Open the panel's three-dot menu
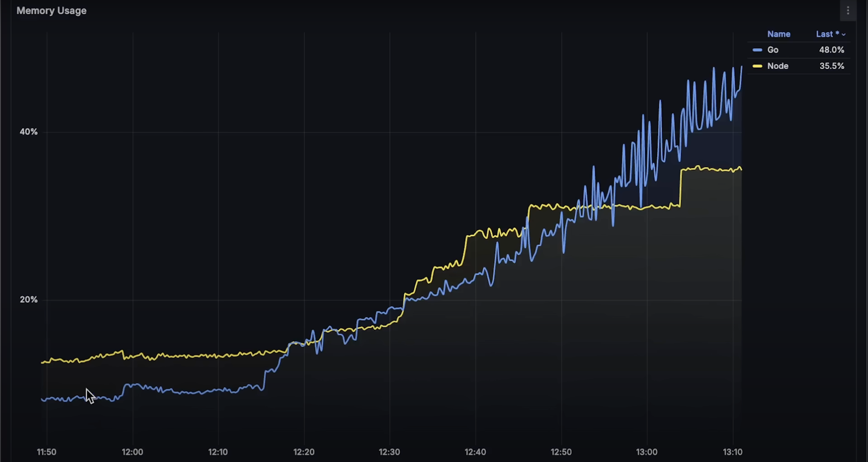 [x=848, y=11]
